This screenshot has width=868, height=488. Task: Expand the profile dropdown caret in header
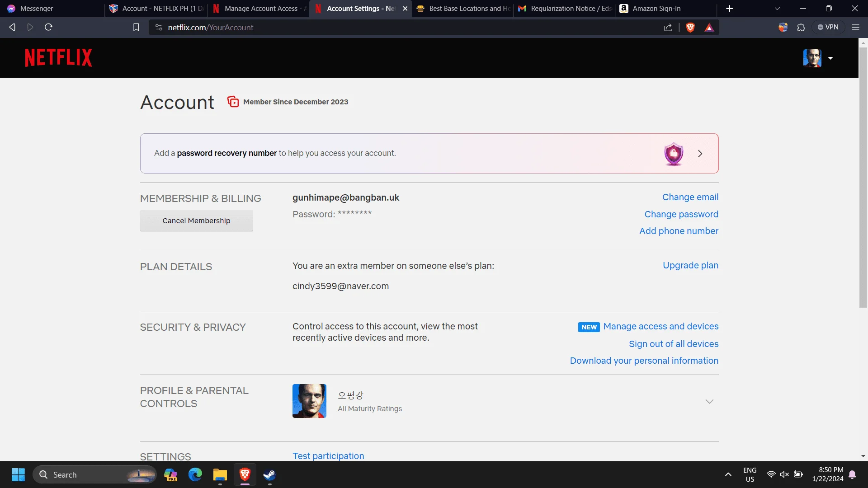(x=830, y=58)
